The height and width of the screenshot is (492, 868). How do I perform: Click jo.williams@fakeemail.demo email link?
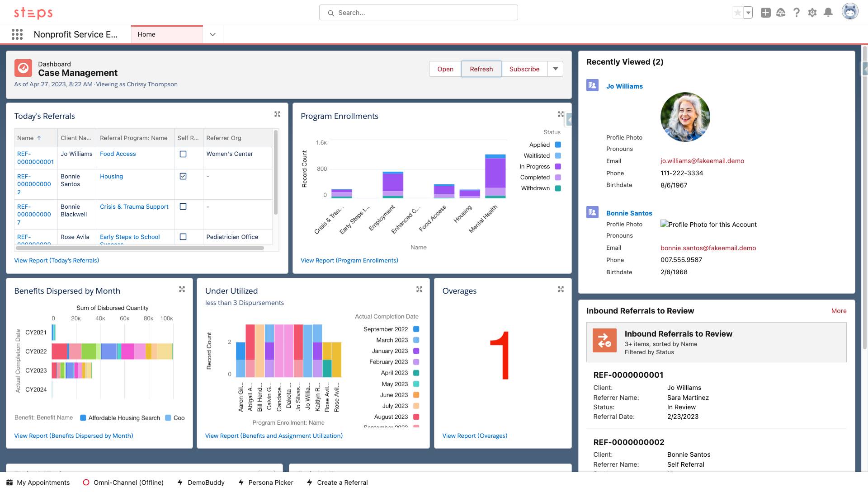(702, 161)
